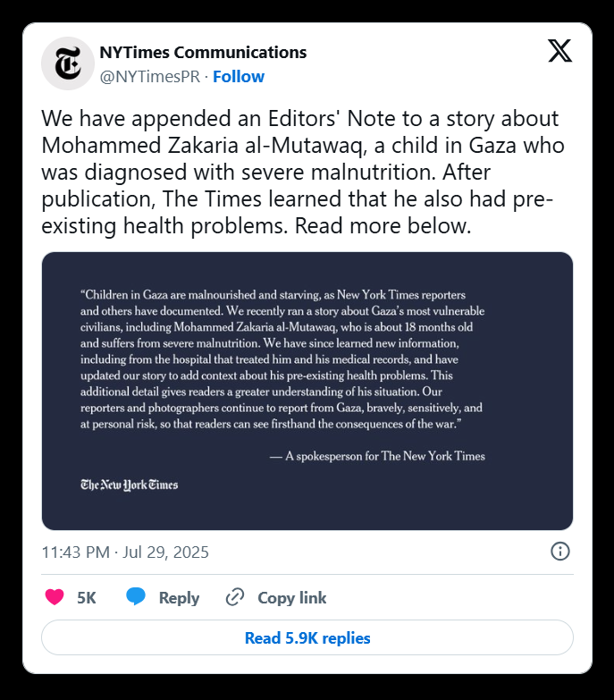Read 5.9K replies button

pos(307,637)
